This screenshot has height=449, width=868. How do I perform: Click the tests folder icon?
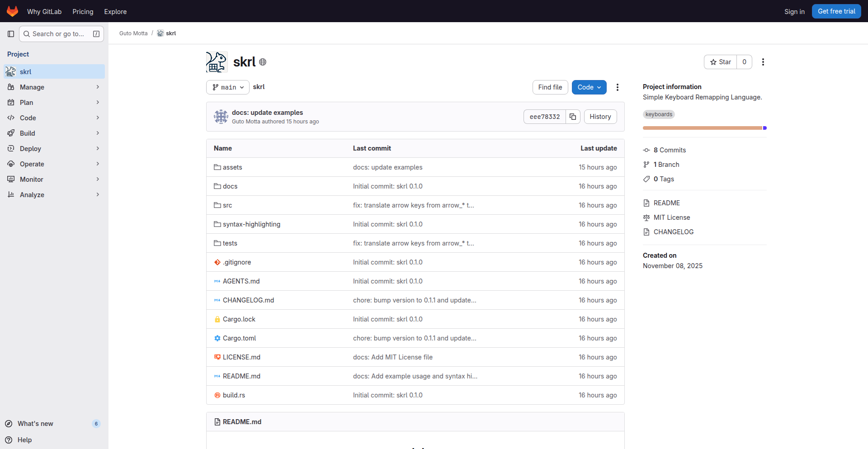[217, 243]
